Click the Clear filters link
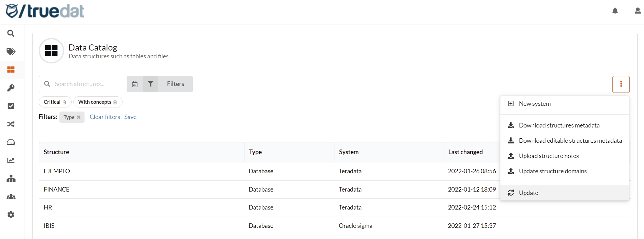This screenshot has width=644, height=239. point(105,117)
